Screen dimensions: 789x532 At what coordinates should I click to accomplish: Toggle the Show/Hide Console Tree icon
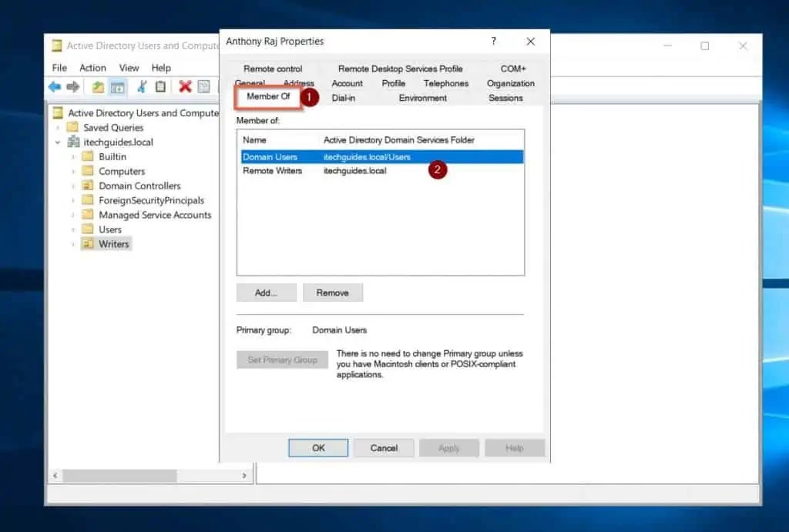pyautogui.click(x=117, y=87)
